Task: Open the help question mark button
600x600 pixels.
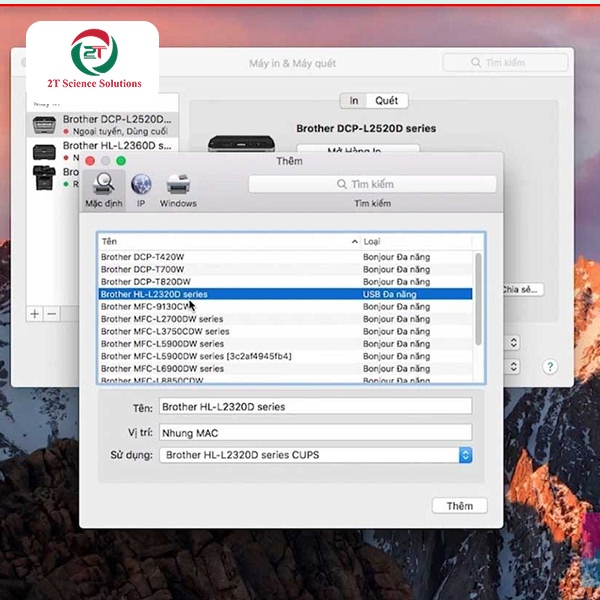Action: point(549,367)
